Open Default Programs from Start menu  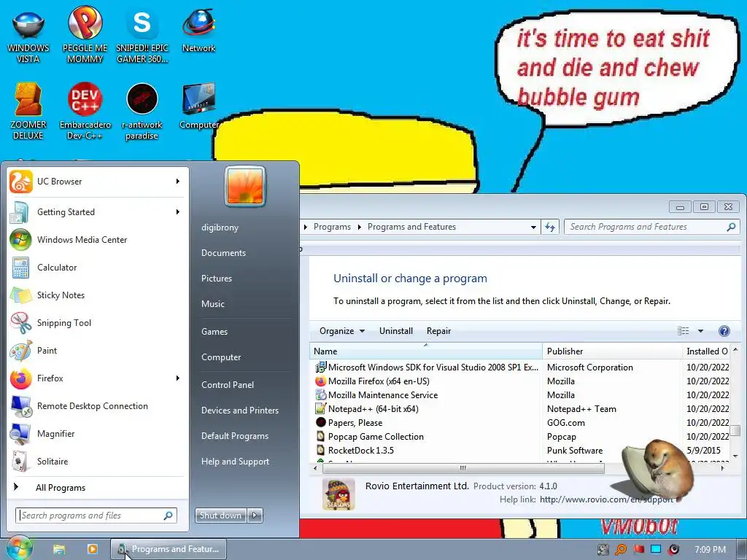[234, 436]
